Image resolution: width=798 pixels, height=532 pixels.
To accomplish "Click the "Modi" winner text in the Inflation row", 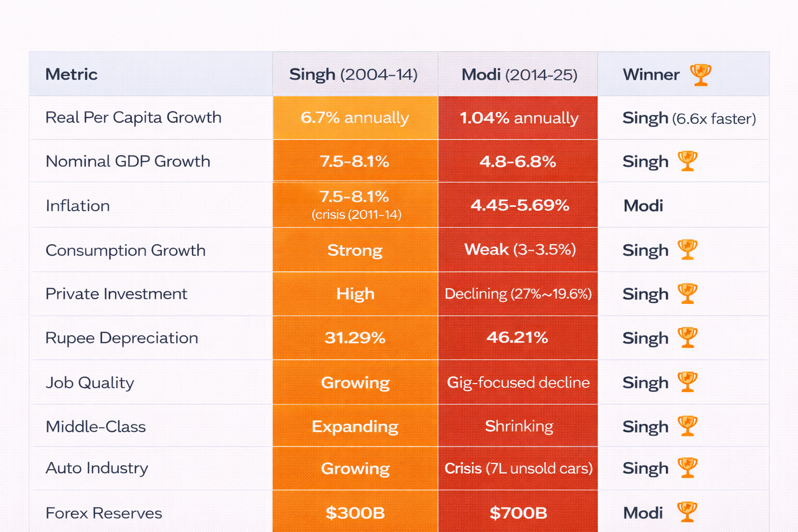I will click(643, 206).
